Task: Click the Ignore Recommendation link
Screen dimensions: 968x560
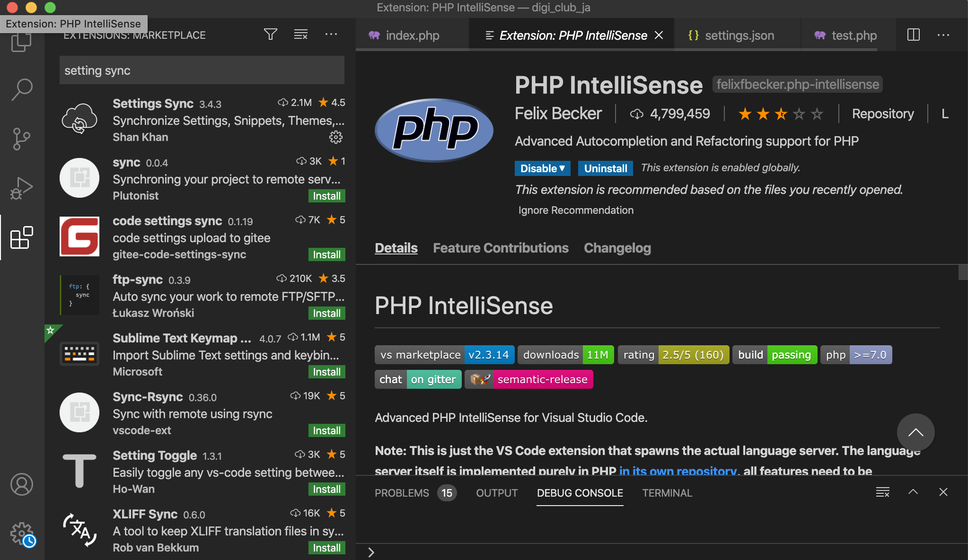Action: coord(575,210)
